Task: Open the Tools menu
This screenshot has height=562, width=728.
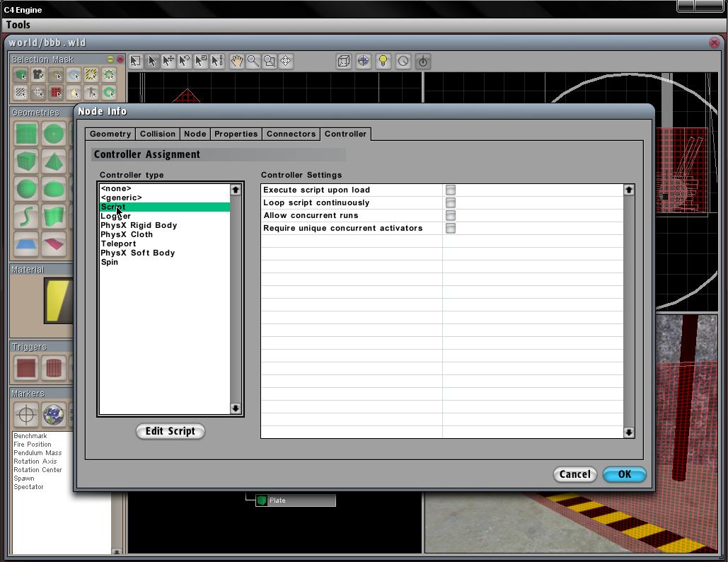Action: point(18,25)
